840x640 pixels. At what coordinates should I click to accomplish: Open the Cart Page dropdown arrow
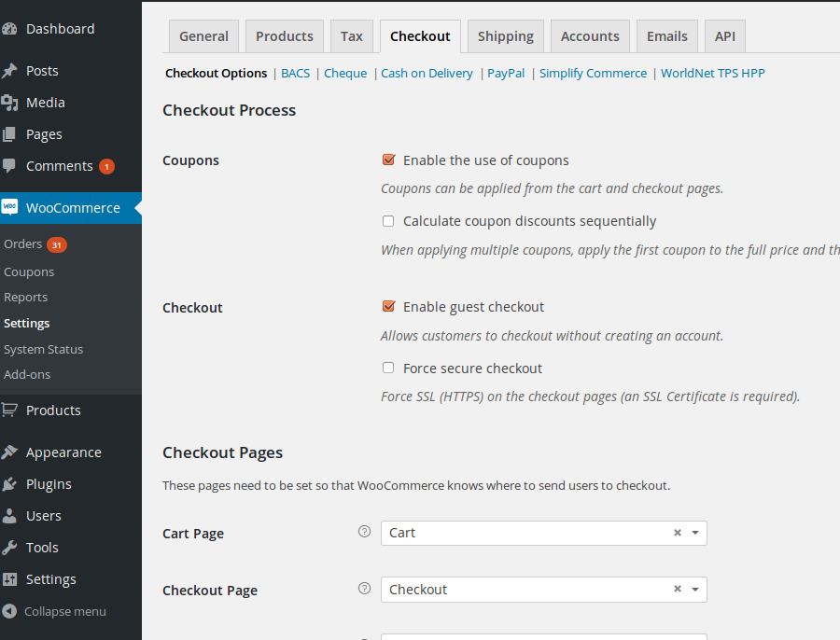pos(694,533)
